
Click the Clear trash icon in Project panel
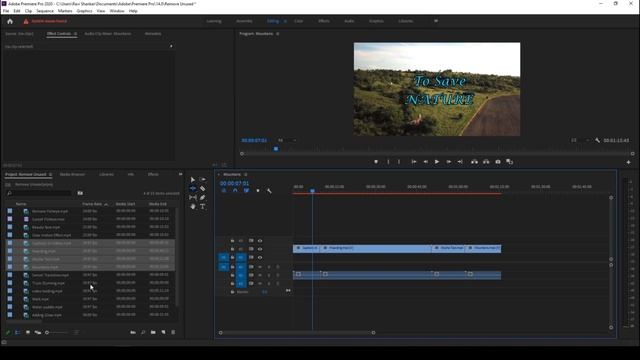pos(173,332)
